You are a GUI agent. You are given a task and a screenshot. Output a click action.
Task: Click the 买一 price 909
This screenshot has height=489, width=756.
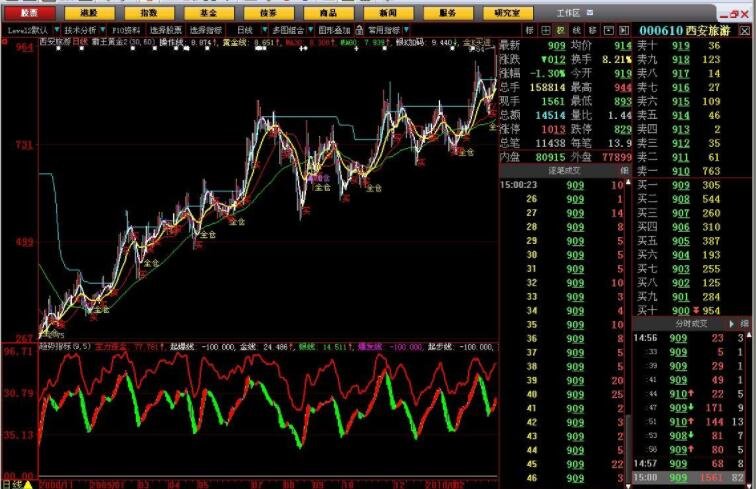681,185
